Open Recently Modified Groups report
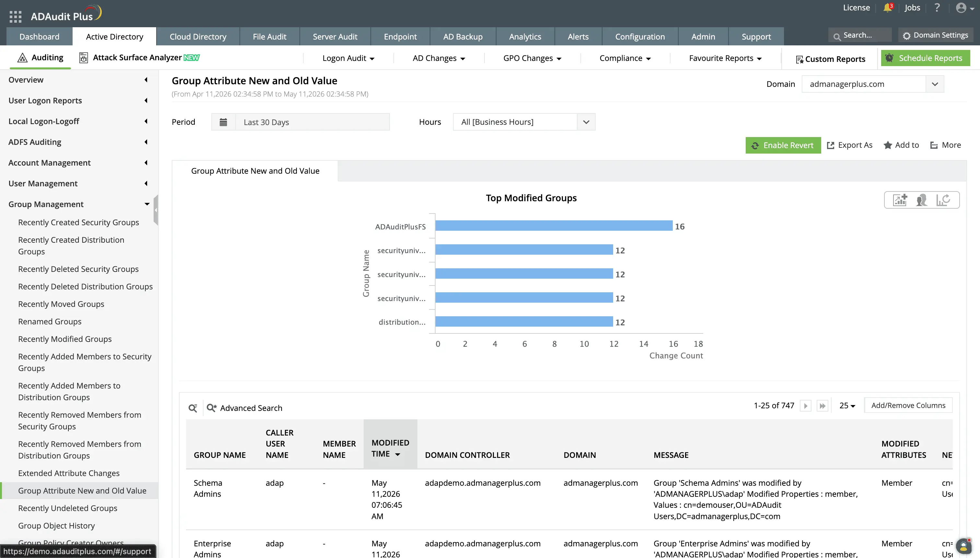The width and height of the screenshot is (980, 558). pos(65,339)
